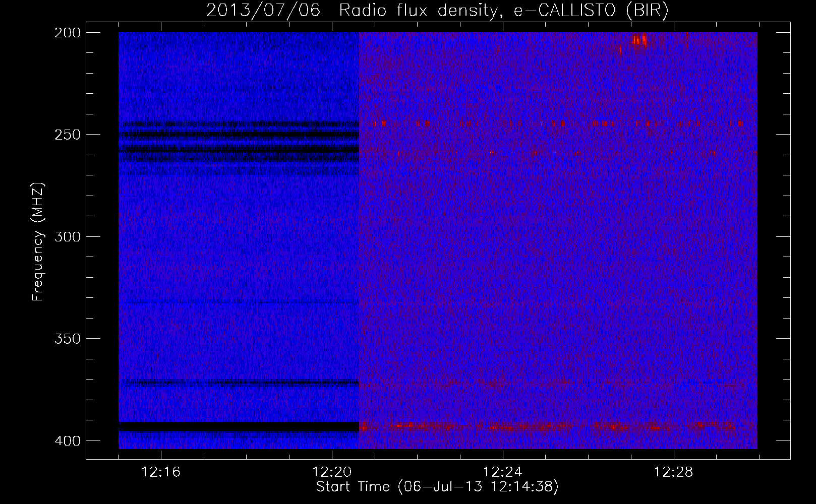This screenshot has height=504, width=816.
Task: Click the 12:24 time tick label
Action: [503, 472]
